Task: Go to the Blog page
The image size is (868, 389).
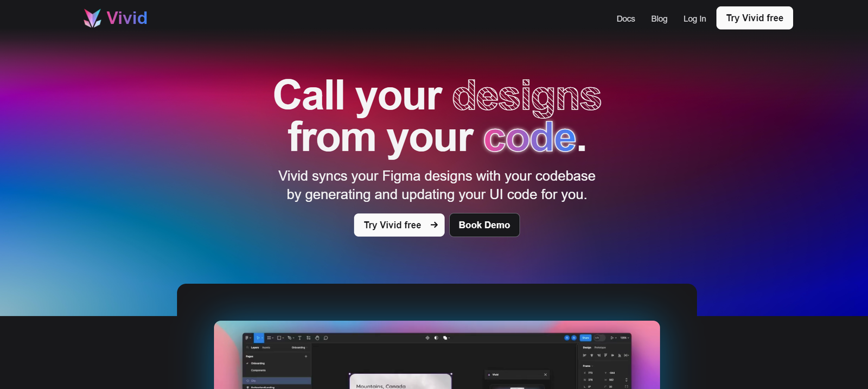Action: 659,18
